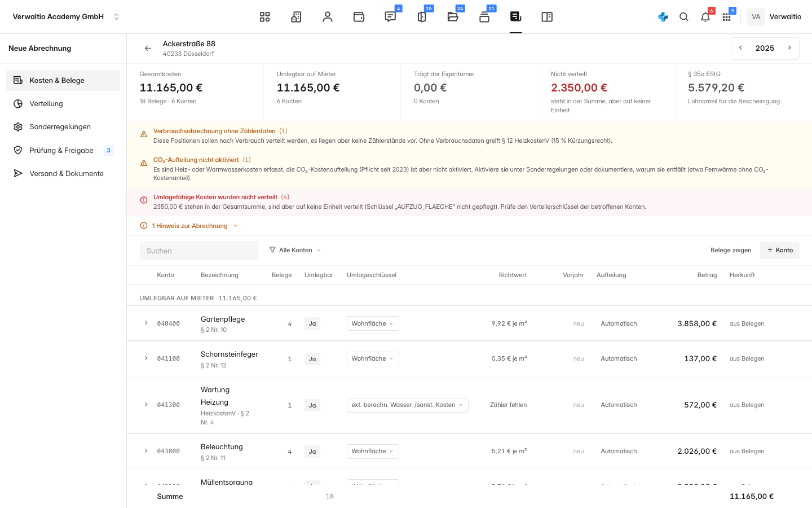Open the buildings icon in top navigation
The width and height of the screenshot is (812, 508).
click(296, 17)
